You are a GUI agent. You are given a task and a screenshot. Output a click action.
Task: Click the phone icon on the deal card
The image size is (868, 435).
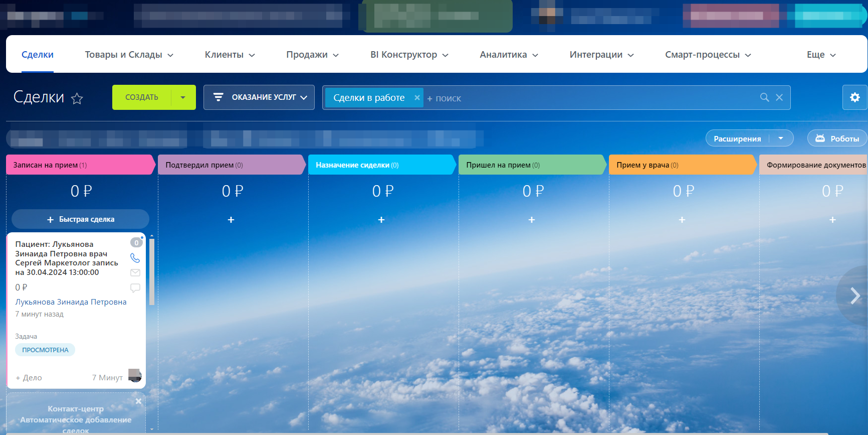pyautogui.click(x=135, y=258)
